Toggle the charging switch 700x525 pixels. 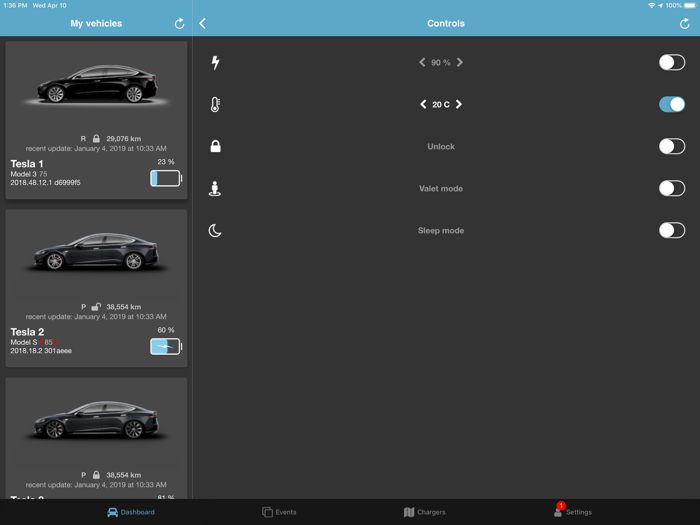click(x=672, y=62)
